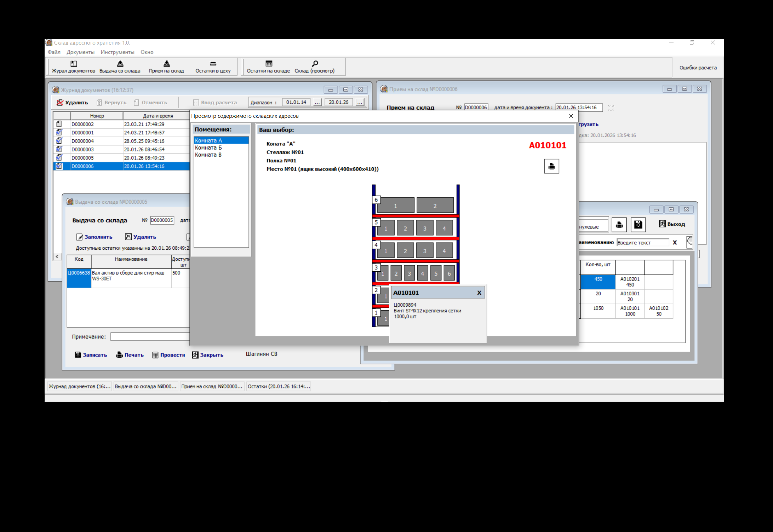The image size is (773, 532).
Task: Select cell 2 on shelf 6 of the rack
Action: pyautogui.click(x=435, y=205)
